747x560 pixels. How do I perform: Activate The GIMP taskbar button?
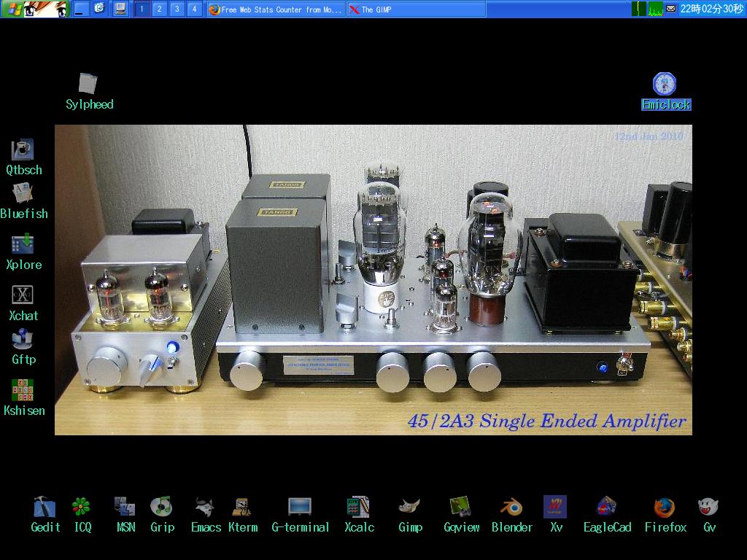pyautogui.click(x=416, y=9)
